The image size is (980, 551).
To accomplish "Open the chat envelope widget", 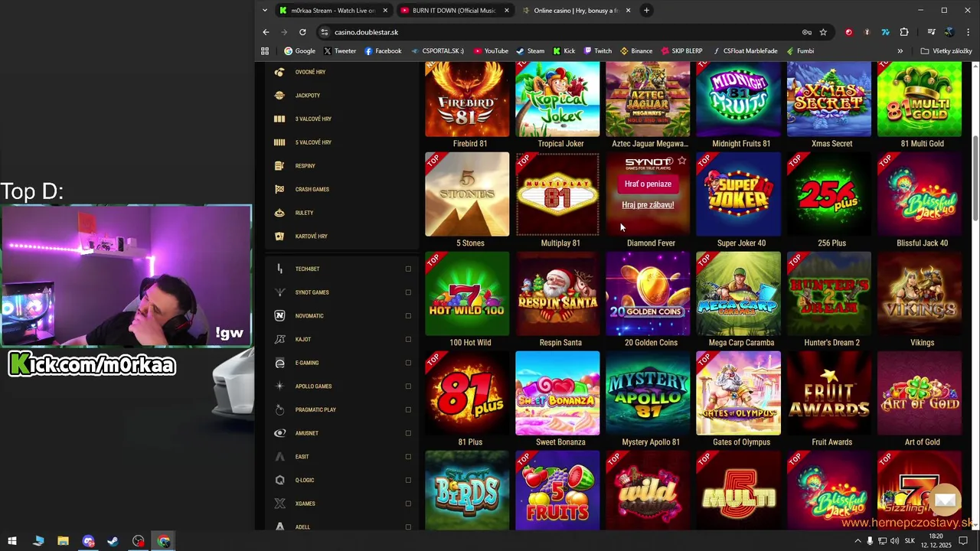I will coord(946,501).
